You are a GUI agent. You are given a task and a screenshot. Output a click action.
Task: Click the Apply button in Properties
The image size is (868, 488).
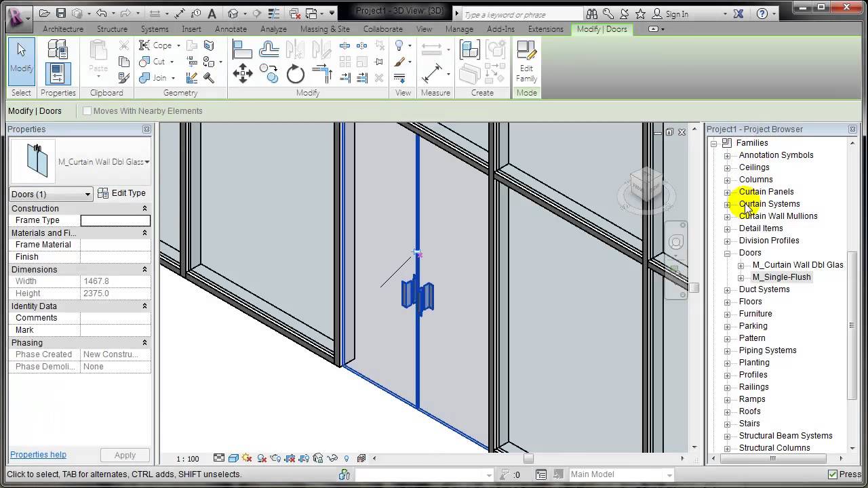(125, 455)
